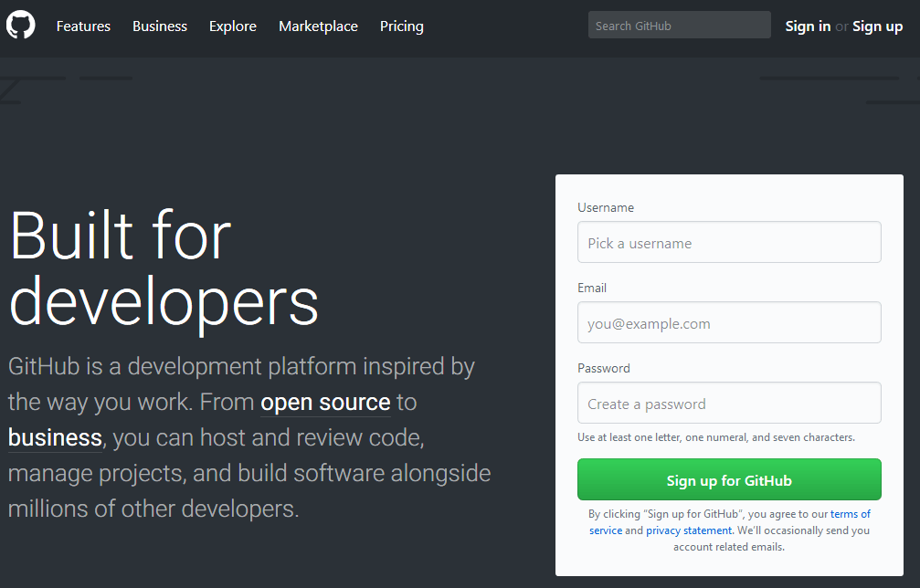Open the 'open source' link
Image resolution: width=920 pixels, height=588 pixels.
coord(325,402)
